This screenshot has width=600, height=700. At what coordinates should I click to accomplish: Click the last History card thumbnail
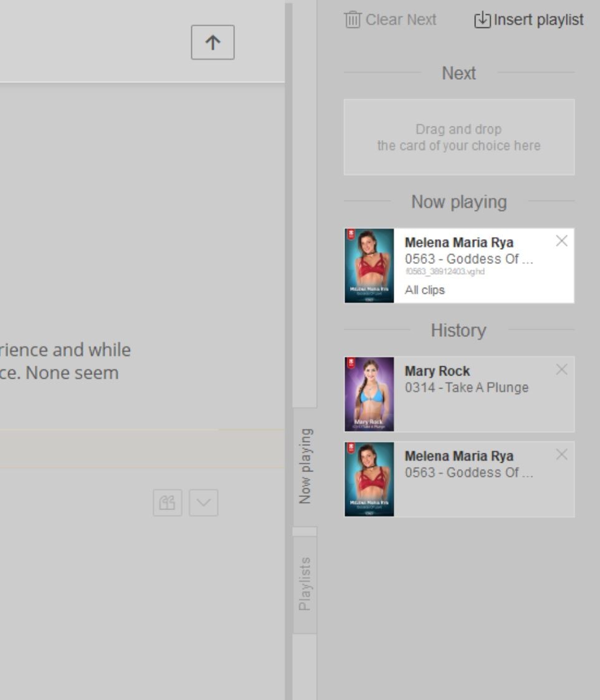(x=369, y=480)
